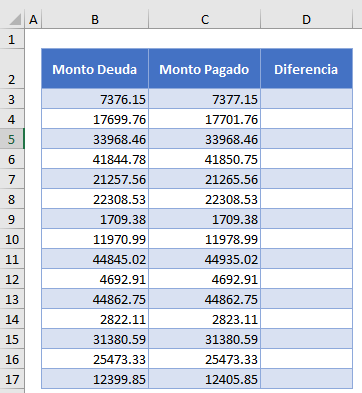Select row 4 header
Image resolution: width=362 pixels, height=393 pixels.
click(12, 119)
